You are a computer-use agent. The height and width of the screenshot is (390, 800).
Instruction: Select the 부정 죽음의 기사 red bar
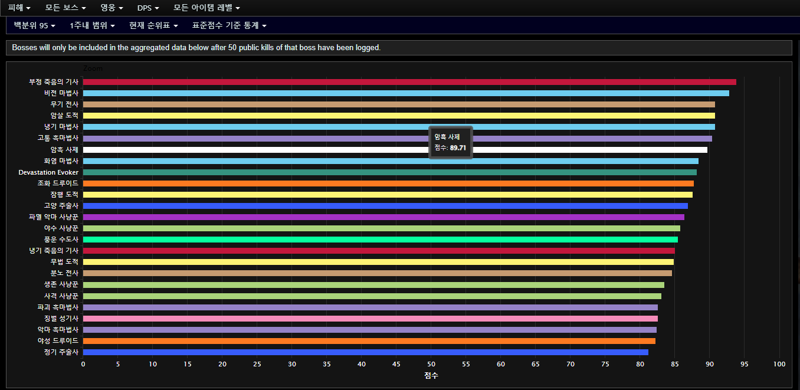point(409,82)
